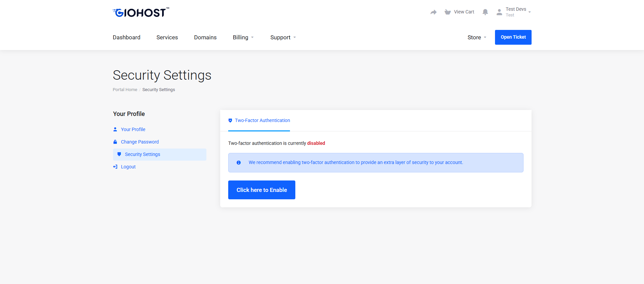Go to Portal Home breadcrumb
This screenshot has width=644, height=284.
125,90
